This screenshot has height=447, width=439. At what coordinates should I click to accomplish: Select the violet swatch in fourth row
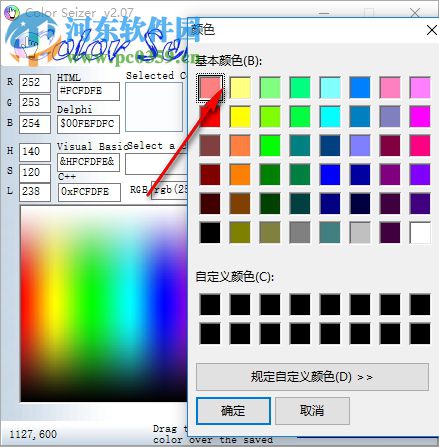[420, 175]
